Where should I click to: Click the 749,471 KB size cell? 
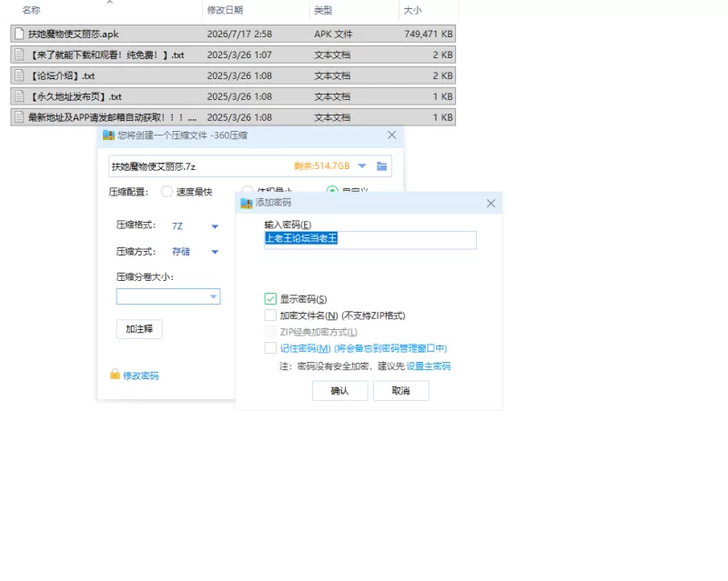[x=429, y=34]
